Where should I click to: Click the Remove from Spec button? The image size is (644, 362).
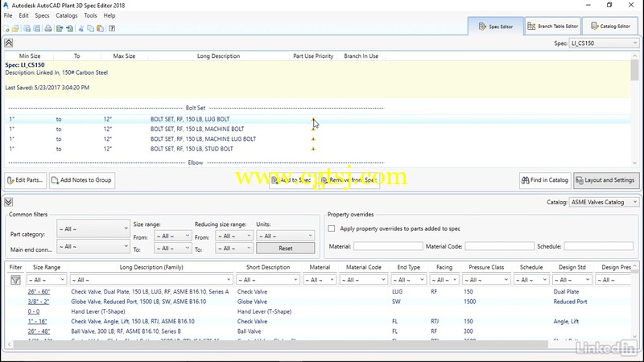tap(349, 180)
